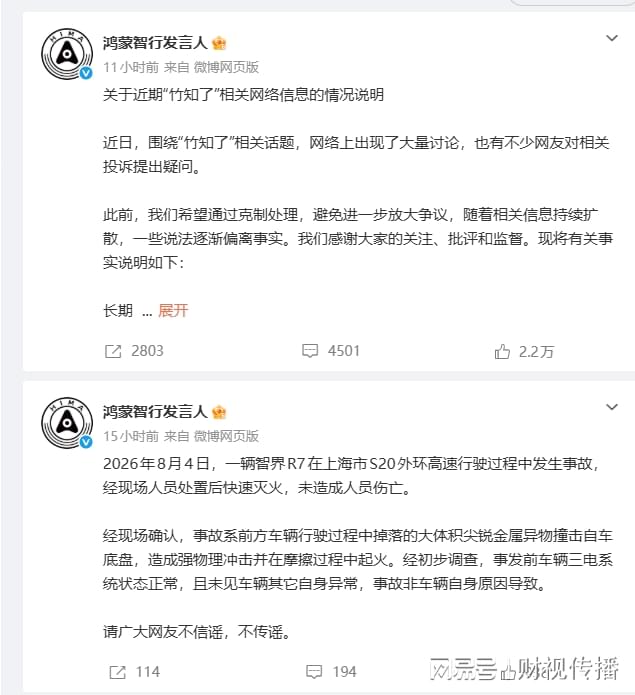Open comments icon showing 194

[x=314, y=672]
